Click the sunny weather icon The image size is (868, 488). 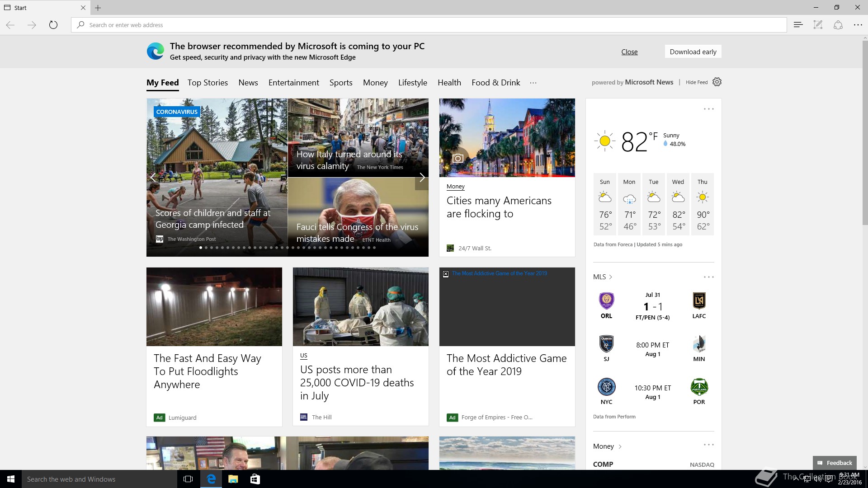click(604, 141)
